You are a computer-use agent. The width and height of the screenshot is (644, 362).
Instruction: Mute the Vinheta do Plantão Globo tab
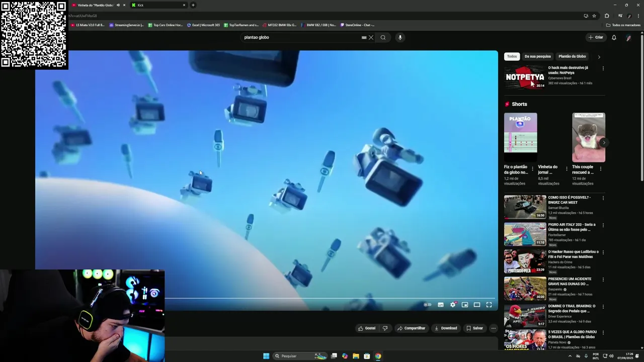pos(118,5)
